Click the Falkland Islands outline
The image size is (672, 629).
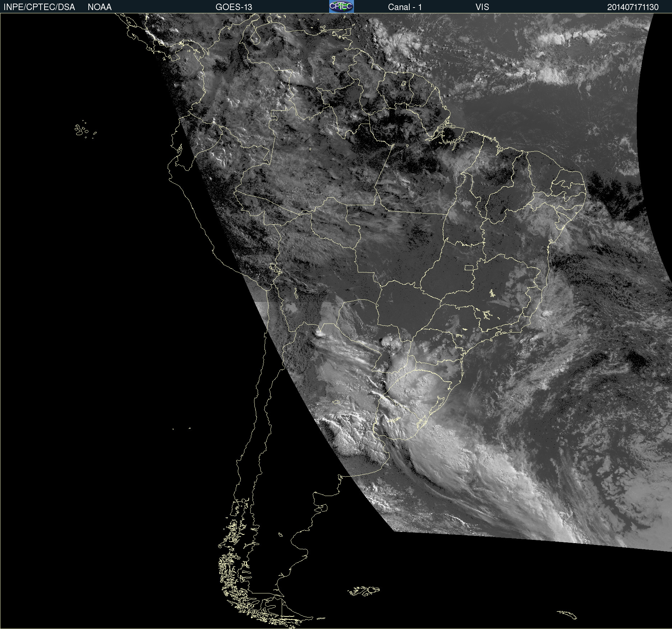(364, 591)
